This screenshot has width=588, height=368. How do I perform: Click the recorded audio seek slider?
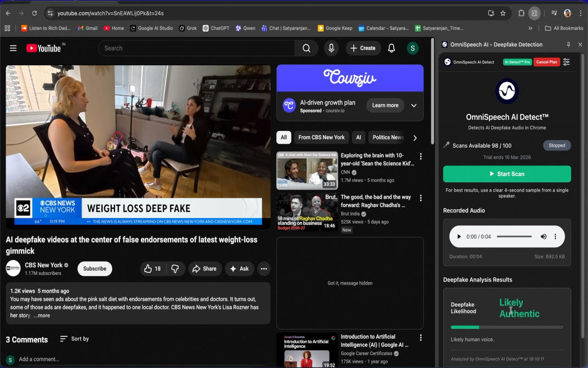[x=514, y=236]
